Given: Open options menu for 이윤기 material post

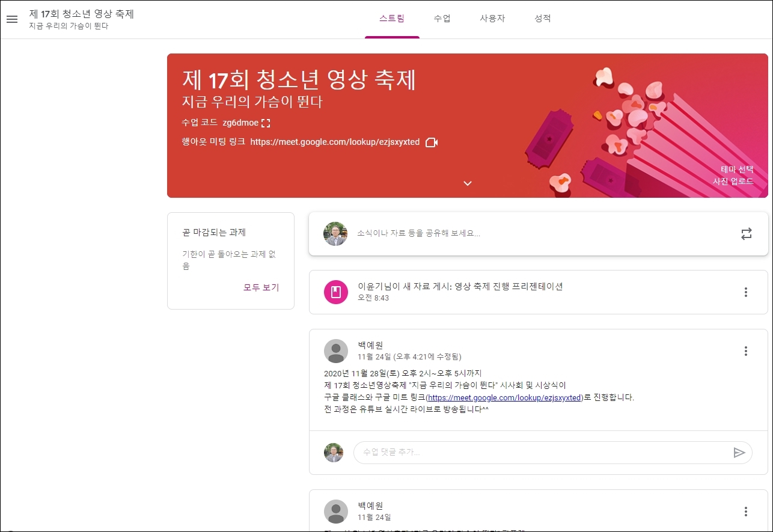Looking at the screenshot, I should click(745, 292).
